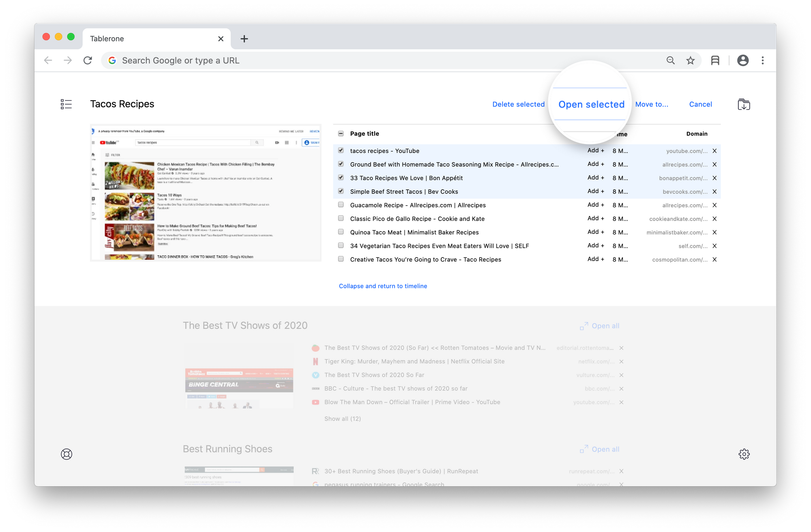Click Cancel selection
The width and height of the screenshot is (811, 532).
pyautogui.click(x=700, y=104)
